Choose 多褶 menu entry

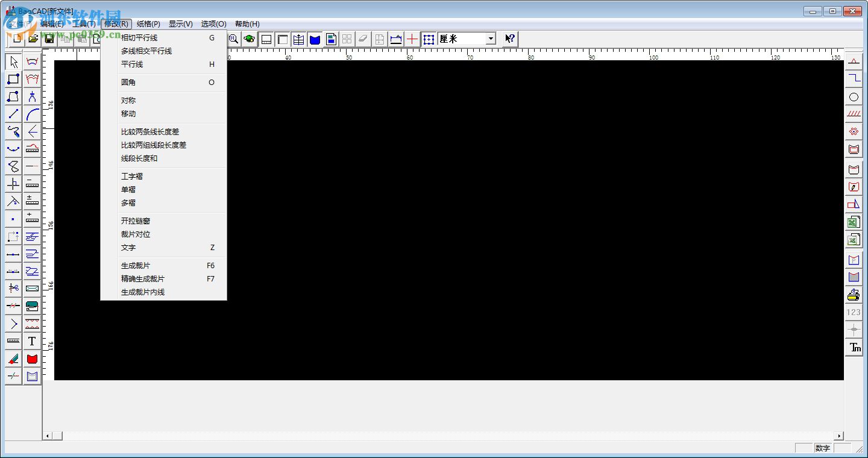coord(163,203)
